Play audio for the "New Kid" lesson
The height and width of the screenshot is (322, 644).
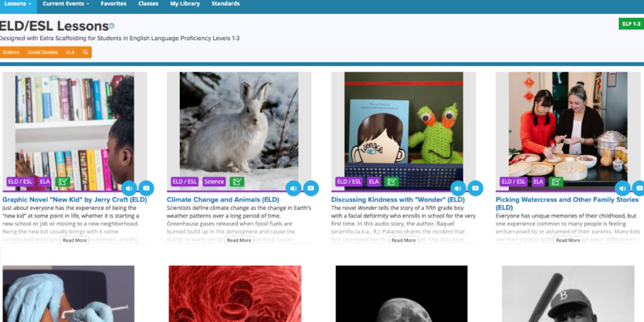[x=129, y=189]
